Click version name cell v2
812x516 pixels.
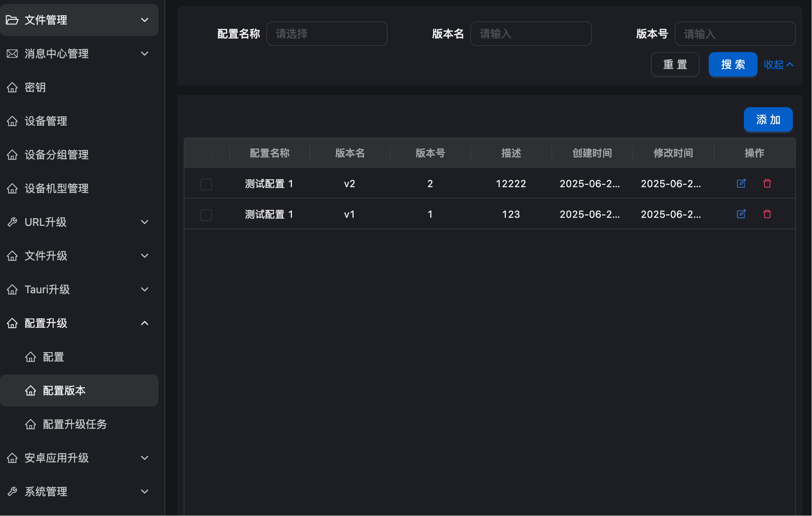click(x=349, y=184)
